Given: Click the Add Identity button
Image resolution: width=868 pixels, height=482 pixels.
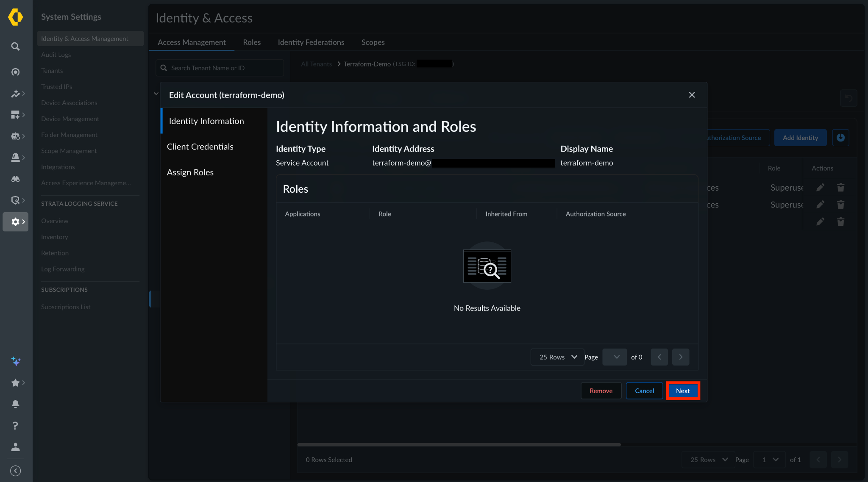Looking at the screenshot, I should point(800,138).
